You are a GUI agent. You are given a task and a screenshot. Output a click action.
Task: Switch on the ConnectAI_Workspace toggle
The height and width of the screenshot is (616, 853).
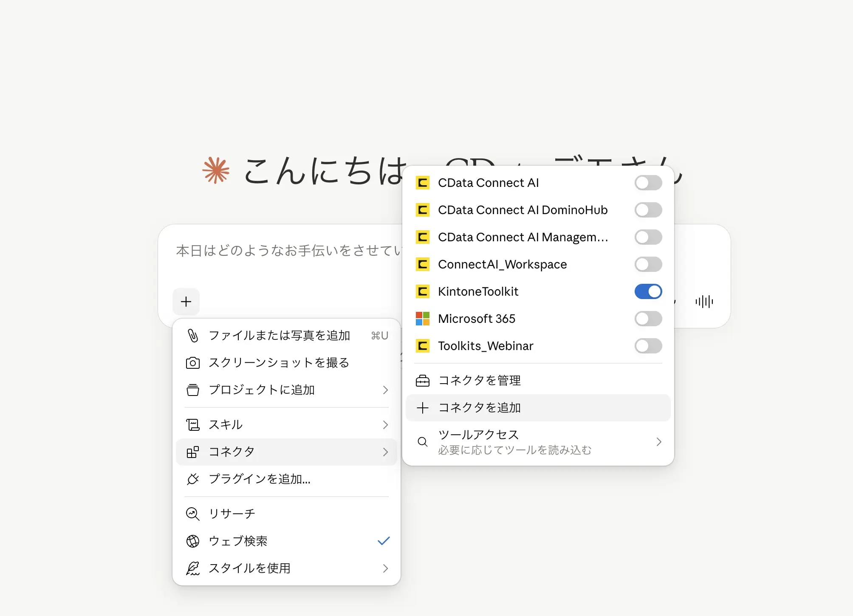tap(648, 264)
